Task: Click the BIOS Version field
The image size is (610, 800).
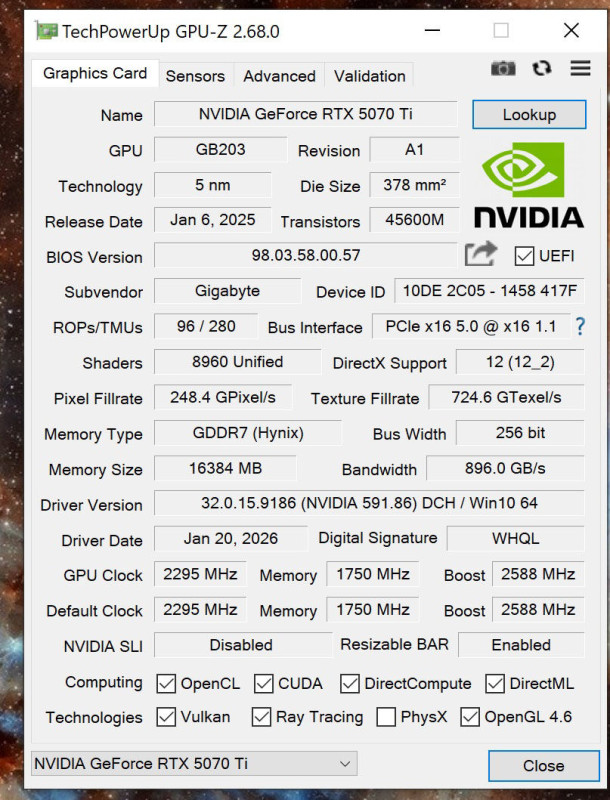Action: 305,256
